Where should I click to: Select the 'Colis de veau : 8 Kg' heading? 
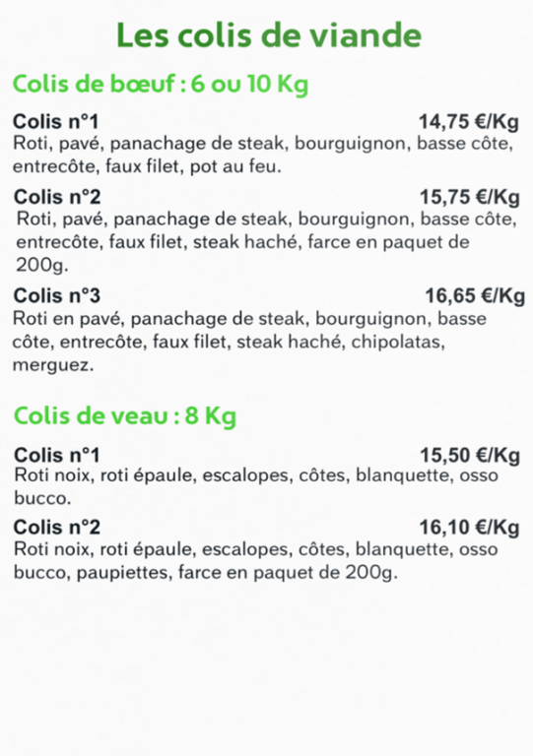tap(125, 415)
